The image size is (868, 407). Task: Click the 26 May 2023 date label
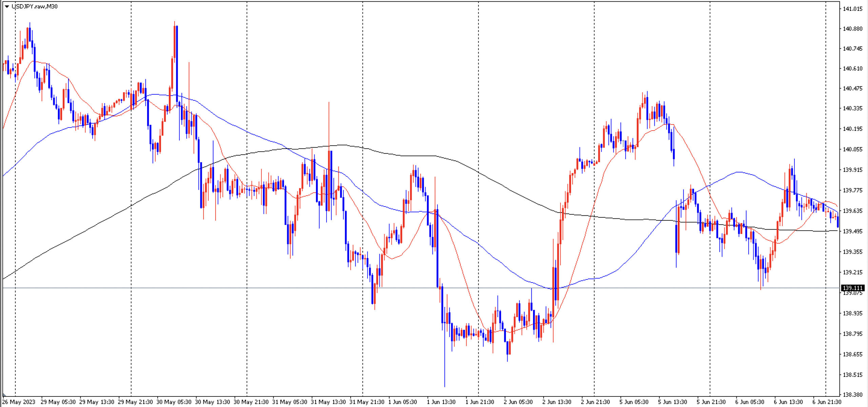pyautogui.click(x=19, y=402)
